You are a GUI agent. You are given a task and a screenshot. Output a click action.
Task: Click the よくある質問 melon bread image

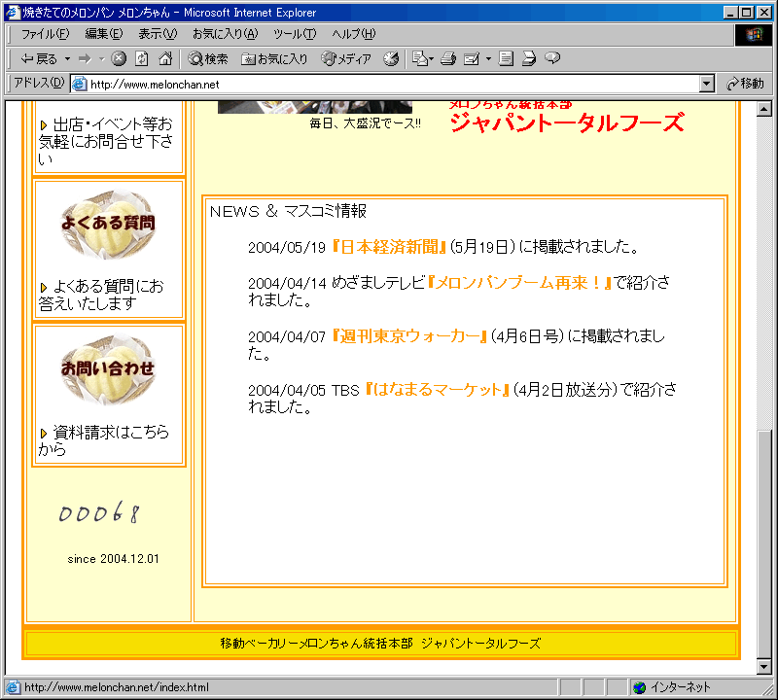point(108,224)
